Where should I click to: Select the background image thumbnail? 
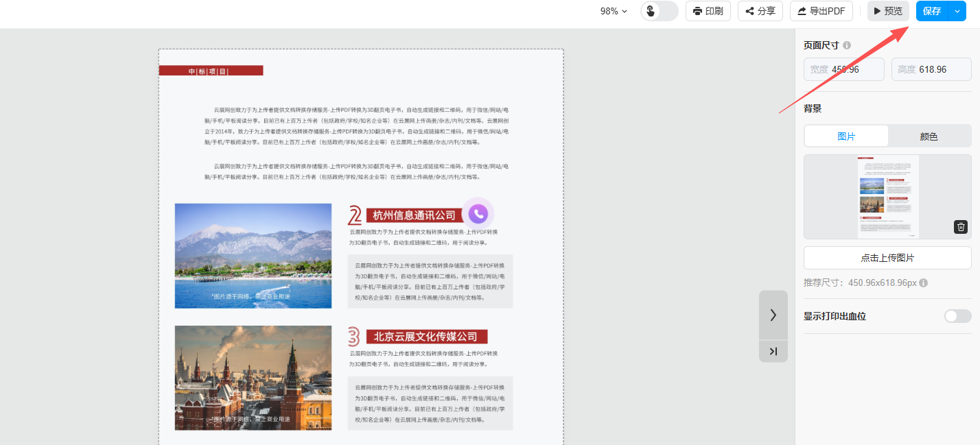click(887, 197)
